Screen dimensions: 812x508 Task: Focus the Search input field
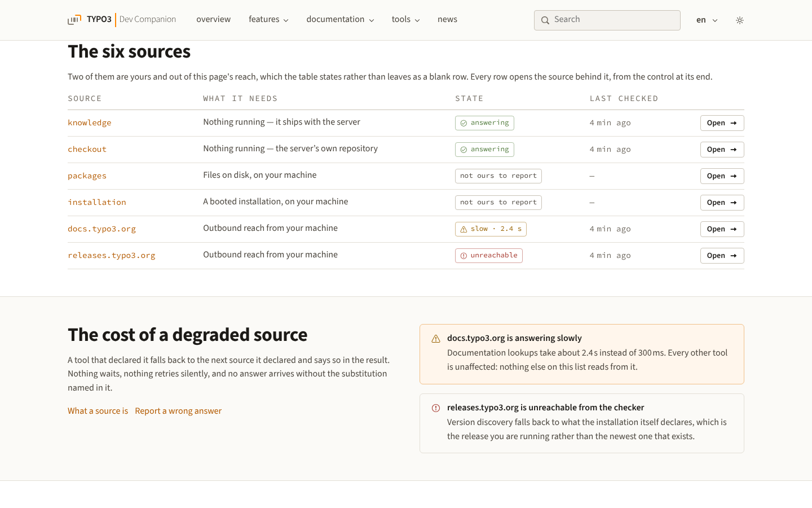(x=607, y=20)
